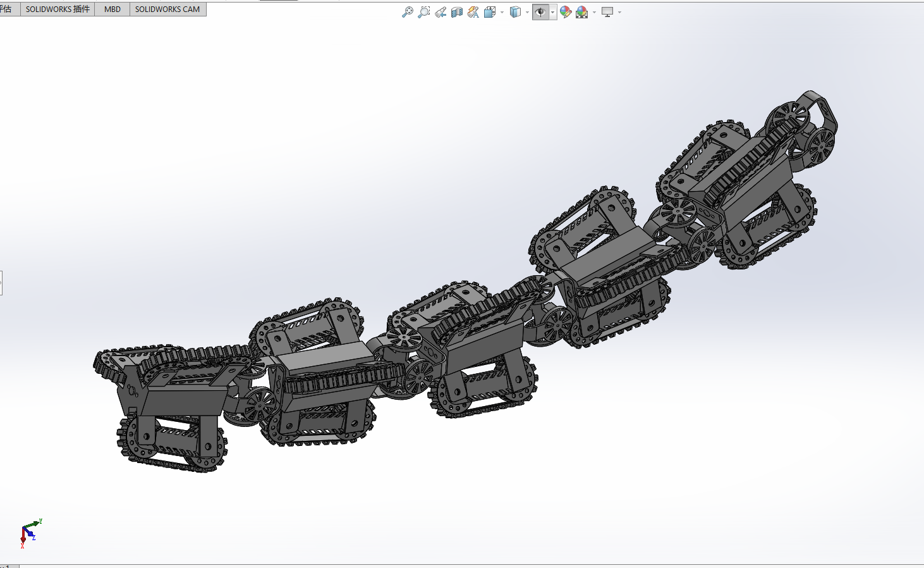Screen dimensions: 924x568
Task: Toggle the Hide/Show Items eye button
Action: [x=540, y=12]
